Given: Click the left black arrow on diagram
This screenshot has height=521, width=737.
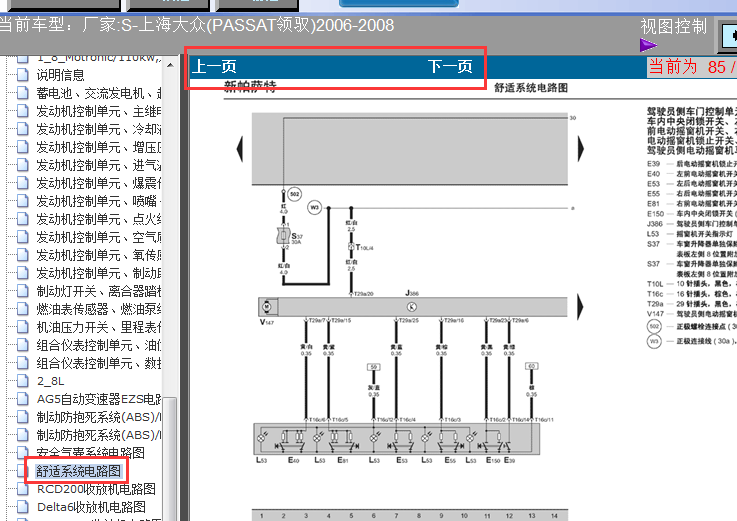Looking at the screenshot, I should pyautogui.click(x=240, y=149).
